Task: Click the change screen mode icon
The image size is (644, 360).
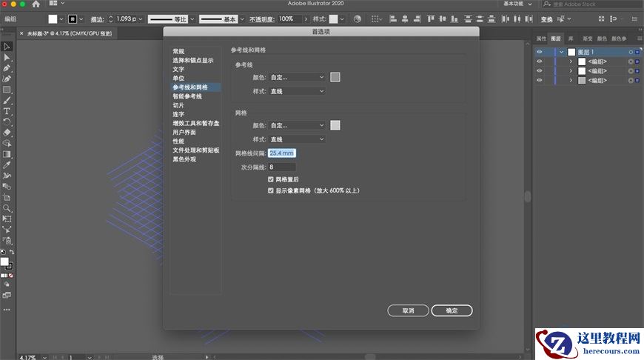Action: tap(7, 295)
